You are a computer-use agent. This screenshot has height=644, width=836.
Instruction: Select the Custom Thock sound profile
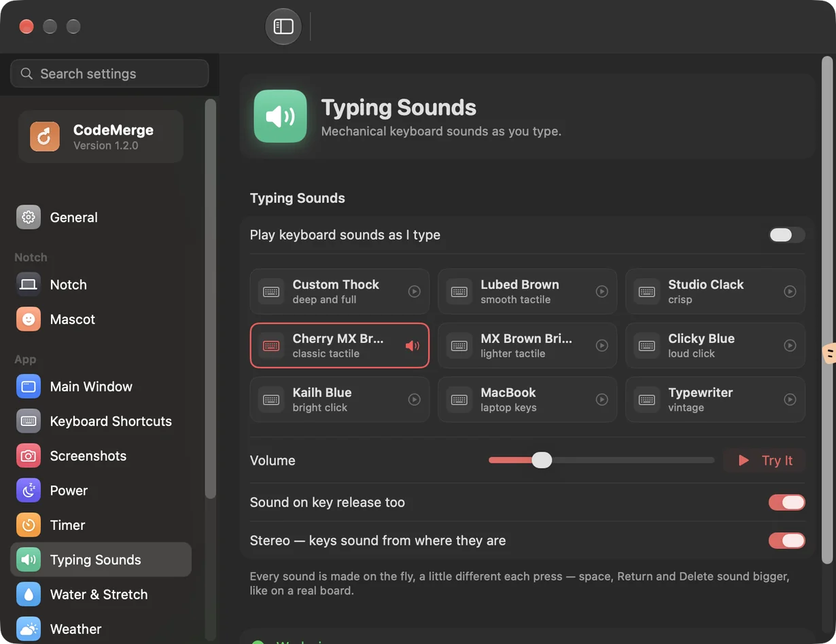pyautogui.click(x=339, y=291)
